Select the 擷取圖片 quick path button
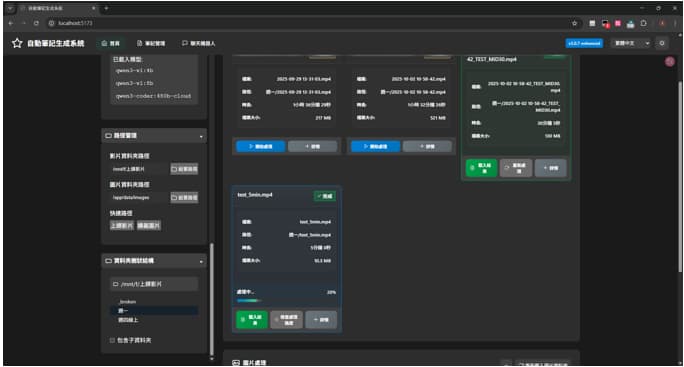 click(149, 226)
